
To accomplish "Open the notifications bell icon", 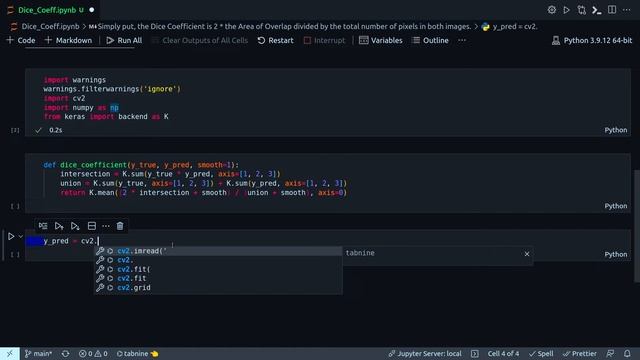I will (627, 353).
